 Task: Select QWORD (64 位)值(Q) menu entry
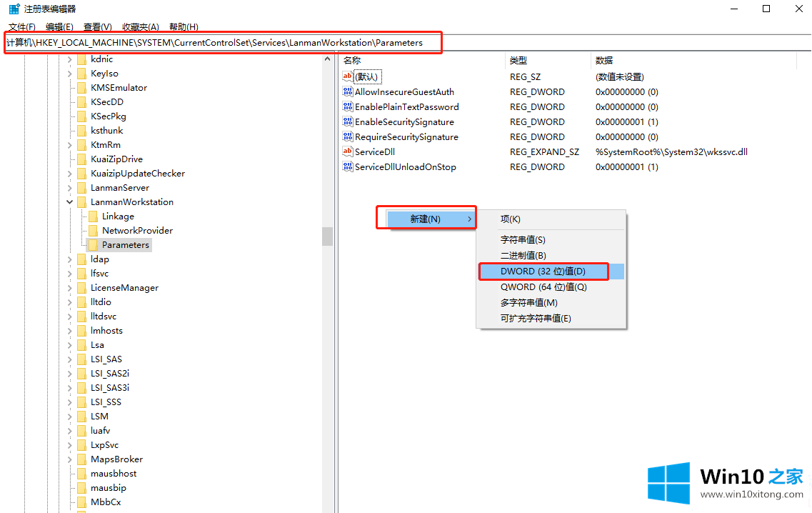tap(551, 287)
